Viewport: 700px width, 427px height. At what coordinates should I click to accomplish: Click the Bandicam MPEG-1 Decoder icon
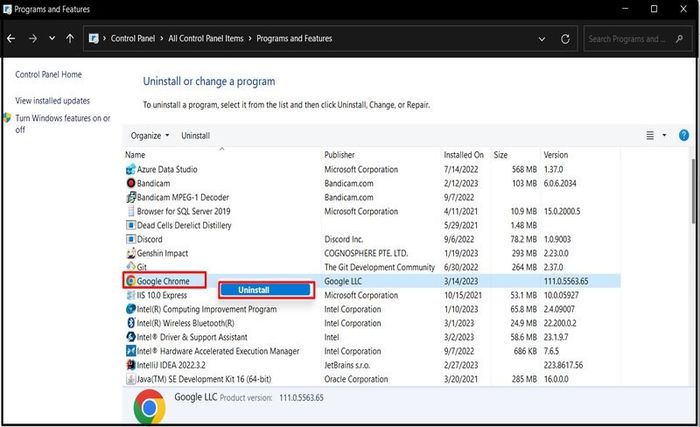coord(131,197)
